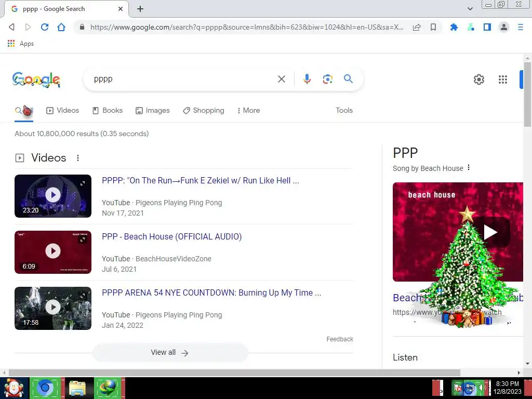The width and height of the screenshot is (532, 399).
Task: Play the Beach House panel video
Action: tap(490, 232)
